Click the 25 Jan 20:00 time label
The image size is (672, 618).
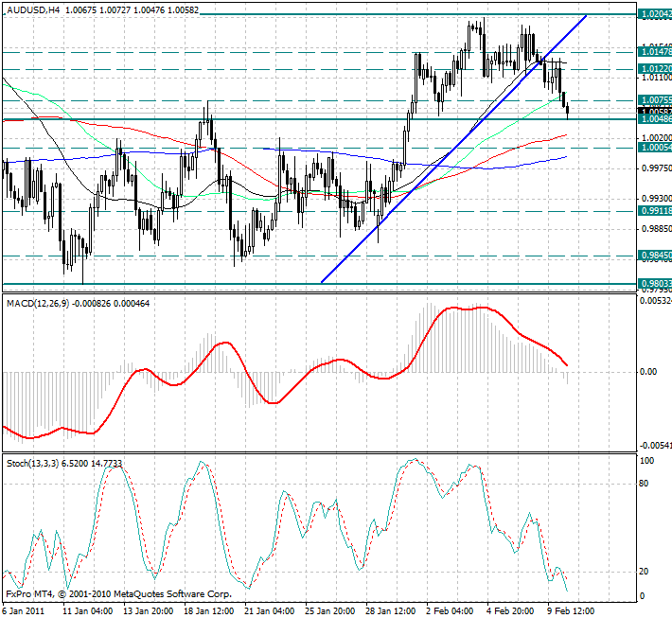click(x=330, y=610)
